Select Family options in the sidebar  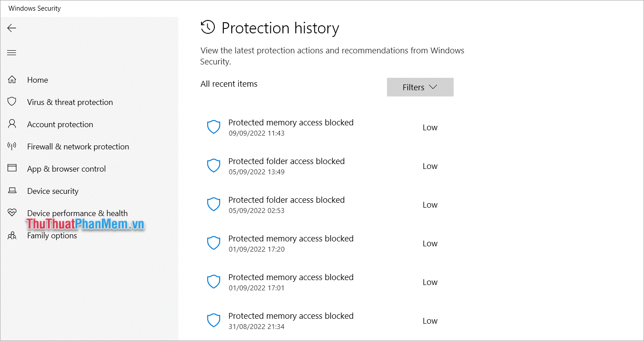[53, 235]
